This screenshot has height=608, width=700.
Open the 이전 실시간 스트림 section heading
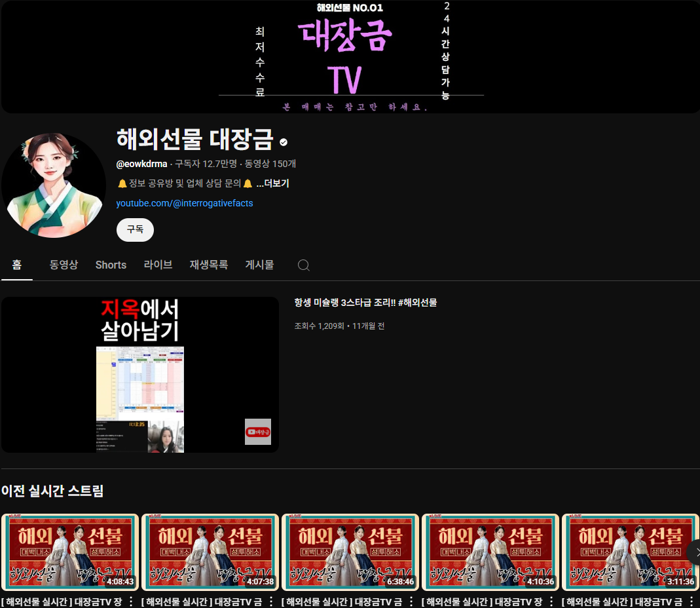[52, 491]
